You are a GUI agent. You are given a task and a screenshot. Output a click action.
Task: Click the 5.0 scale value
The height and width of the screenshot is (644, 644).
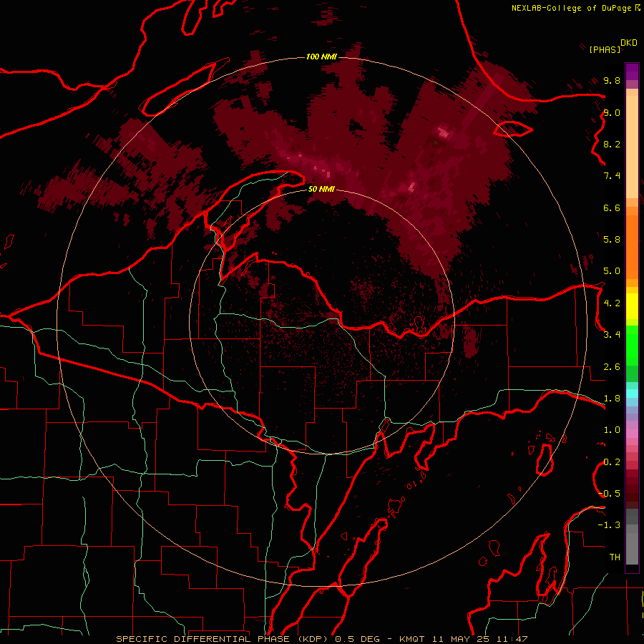coord(612,271)
